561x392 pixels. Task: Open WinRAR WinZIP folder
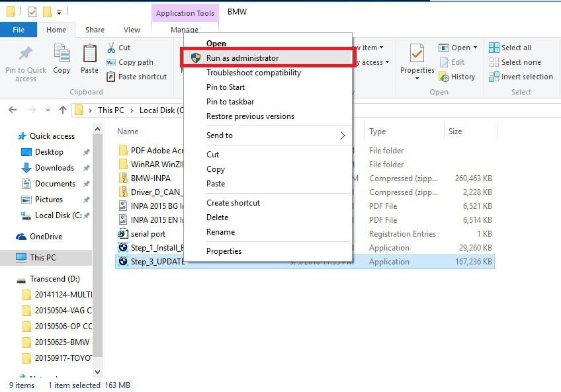click(151, 165)
